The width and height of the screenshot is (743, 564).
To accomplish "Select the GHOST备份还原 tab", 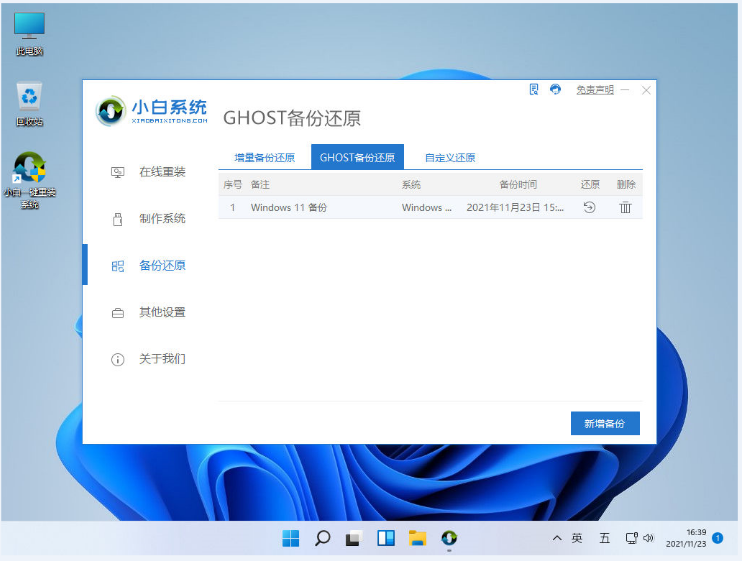I will [x=357, y=157].
